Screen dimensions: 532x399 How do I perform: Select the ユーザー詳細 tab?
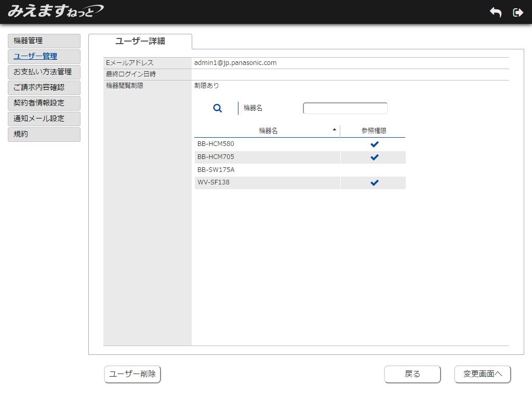[x=140, y=41]
